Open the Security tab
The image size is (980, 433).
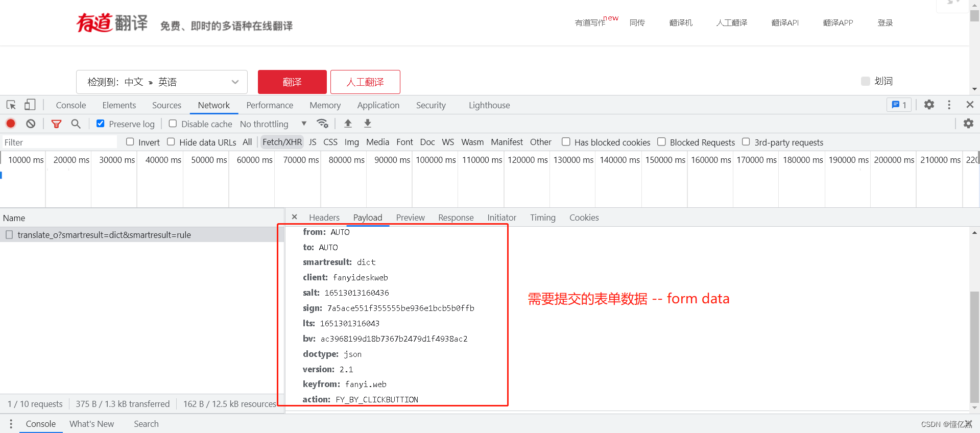431,105
